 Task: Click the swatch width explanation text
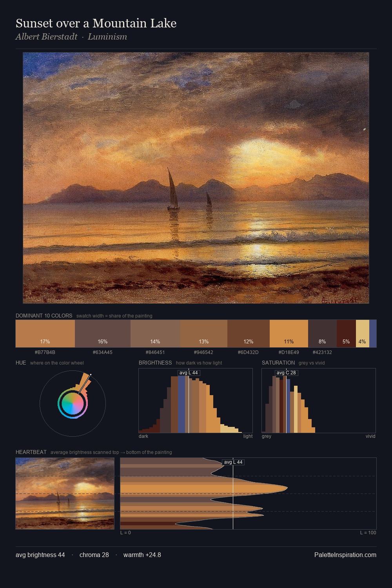(x=114, y=316)
